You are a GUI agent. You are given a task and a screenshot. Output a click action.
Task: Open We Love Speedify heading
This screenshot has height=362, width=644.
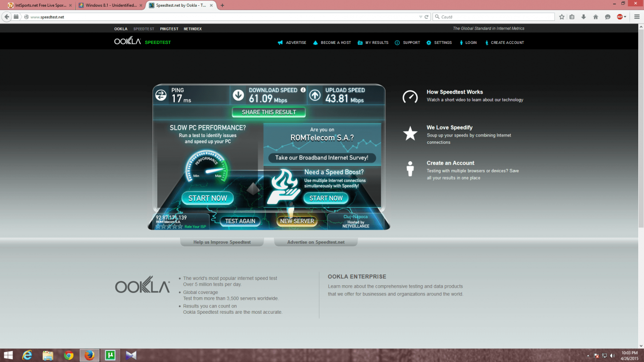pos(449,127)
